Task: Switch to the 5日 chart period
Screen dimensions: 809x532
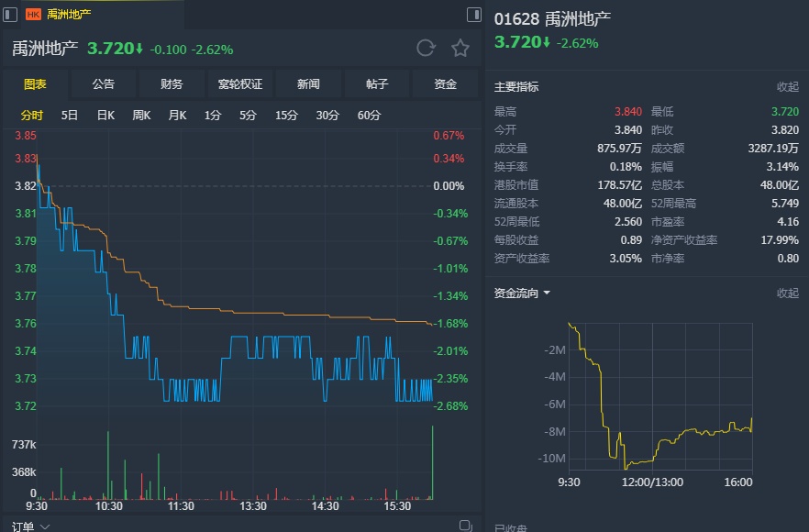Action: pyautogui.click(x=70, y=116)
